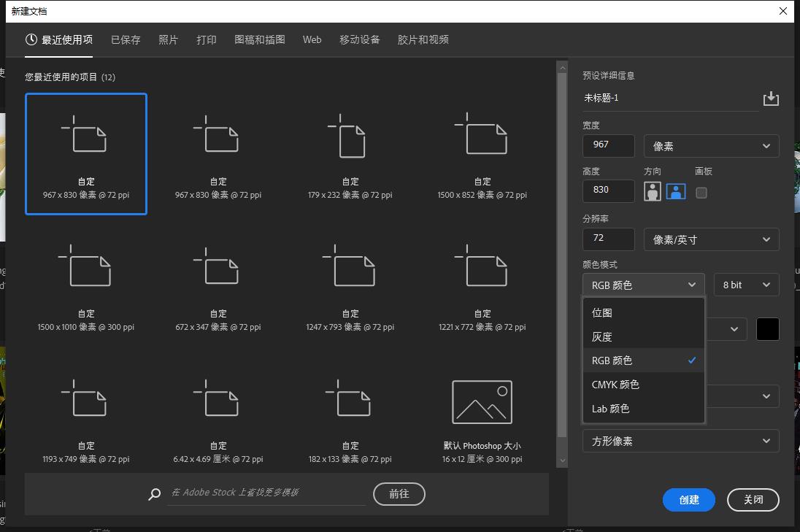Open the 照片 tab

[169, 40]
